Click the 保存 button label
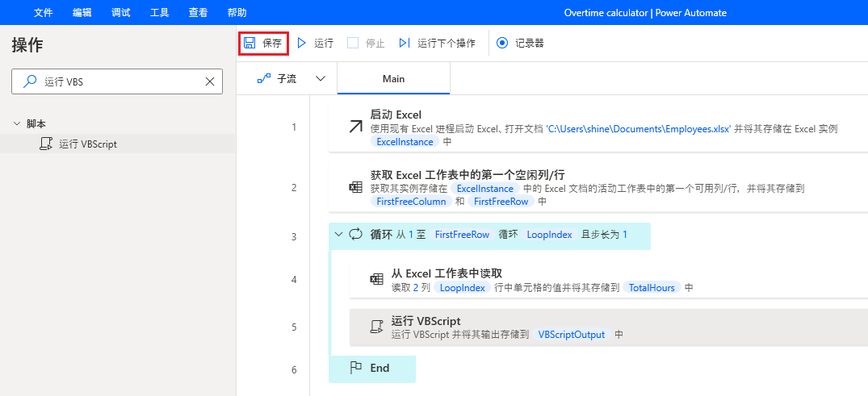Viewport: 868px width, 396px height. coord(272,44)
